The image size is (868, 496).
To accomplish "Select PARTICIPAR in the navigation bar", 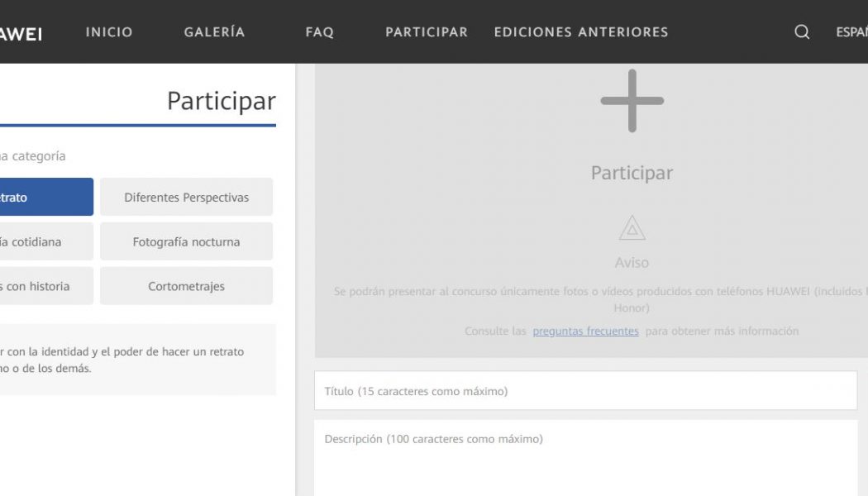I will 427,32.
